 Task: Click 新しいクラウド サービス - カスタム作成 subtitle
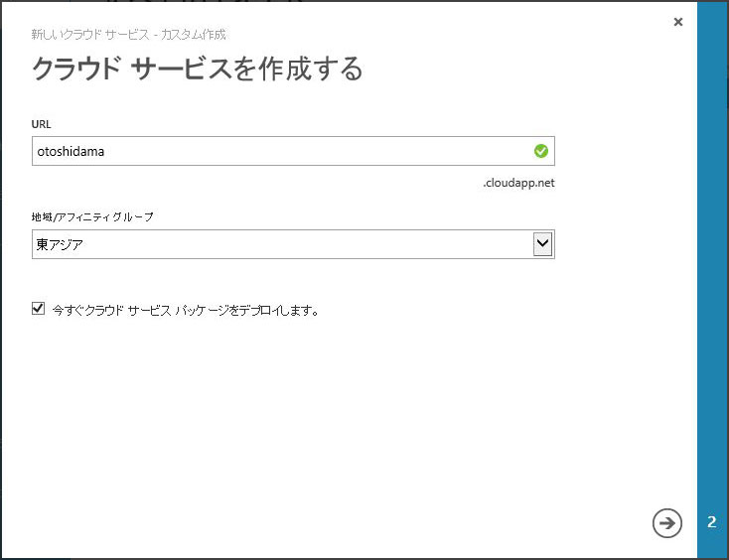(x=129, y=35)
